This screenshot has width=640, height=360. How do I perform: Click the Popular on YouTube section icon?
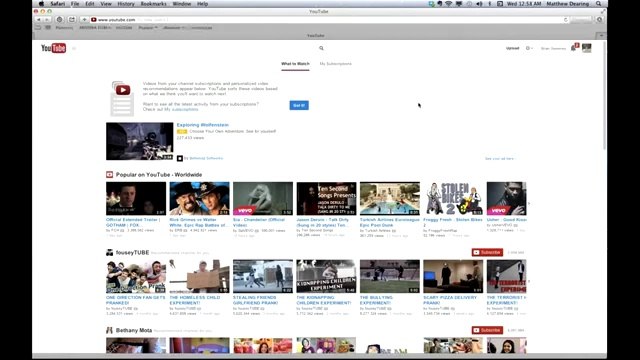click(109, 175)
